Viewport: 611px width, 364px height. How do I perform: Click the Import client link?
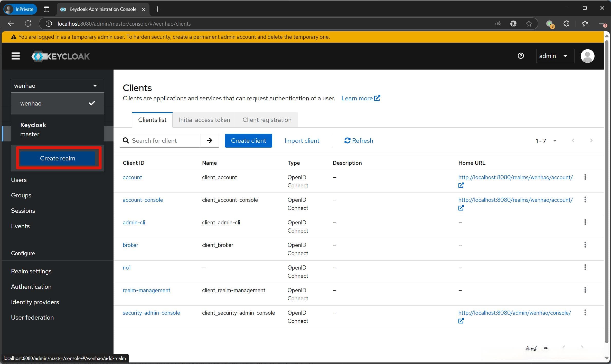click(302, 140)
